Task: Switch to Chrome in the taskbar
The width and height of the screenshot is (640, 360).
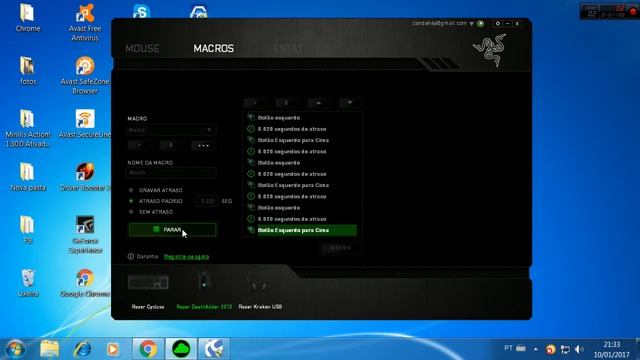Action: 148,349
